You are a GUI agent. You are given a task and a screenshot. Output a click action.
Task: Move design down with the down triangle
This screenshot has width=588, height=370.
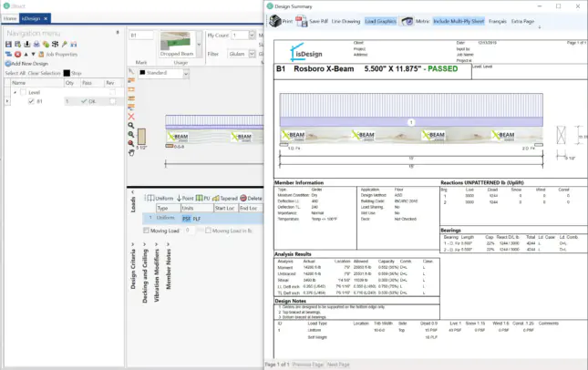(x=34, y=55)
